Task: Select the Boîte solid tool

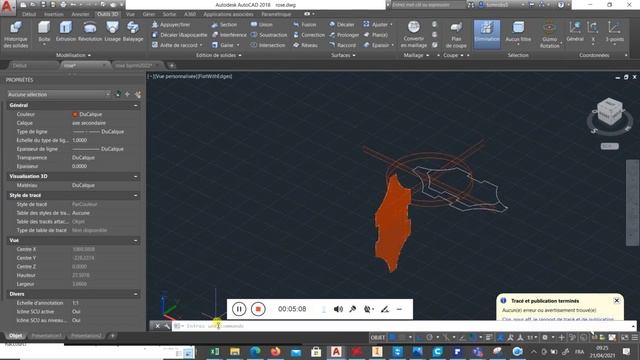Action: [44, 32]
